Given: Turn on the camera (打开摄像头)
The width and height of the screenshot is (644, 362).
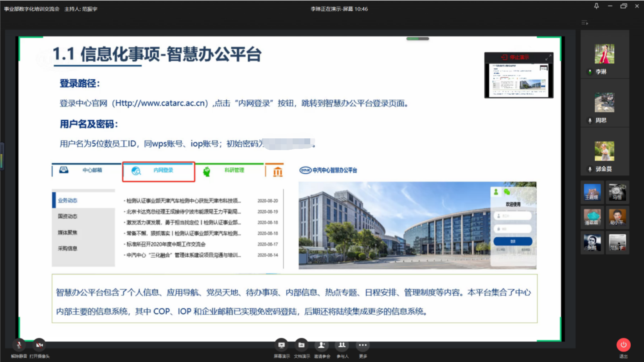Looking at the screenshot, I should 39,345.
